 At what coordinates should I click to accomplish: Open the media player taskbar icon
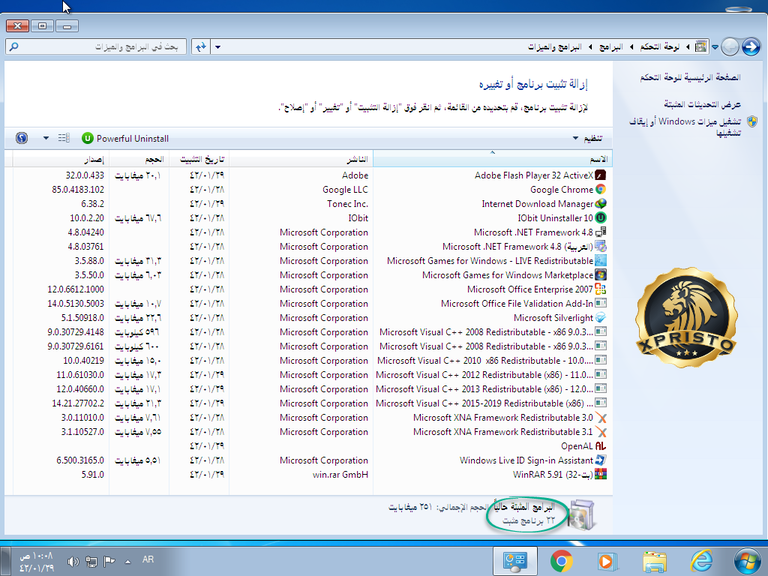[x=607, y=561]
